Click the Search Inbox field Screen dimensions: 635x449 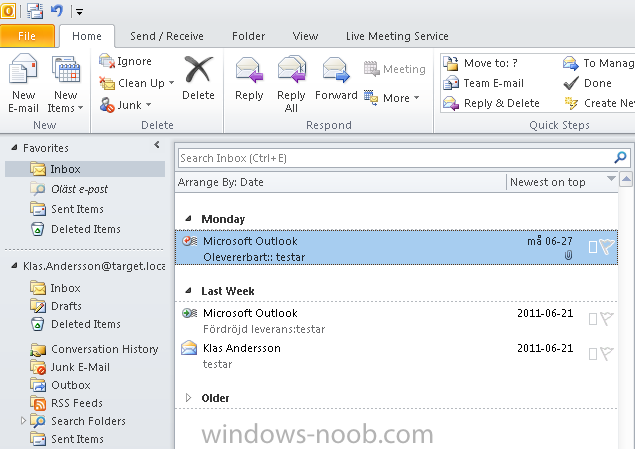[x=395, y=158]
